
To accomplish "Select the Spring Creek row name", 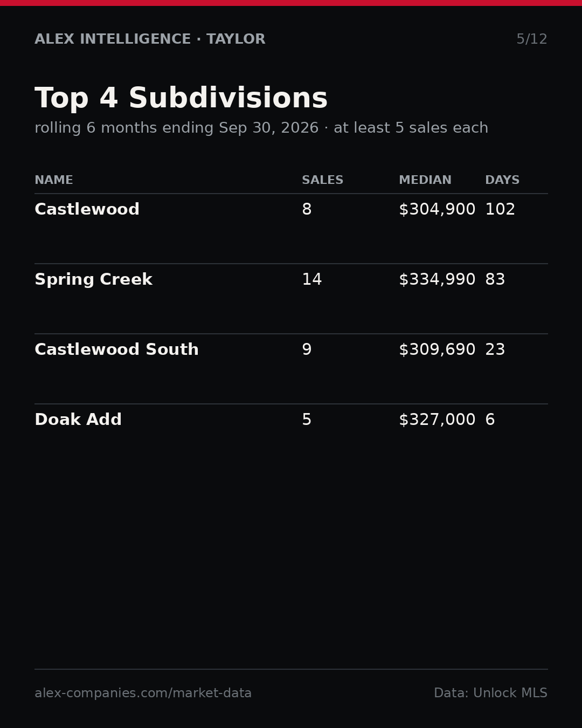I will point(93,280).
